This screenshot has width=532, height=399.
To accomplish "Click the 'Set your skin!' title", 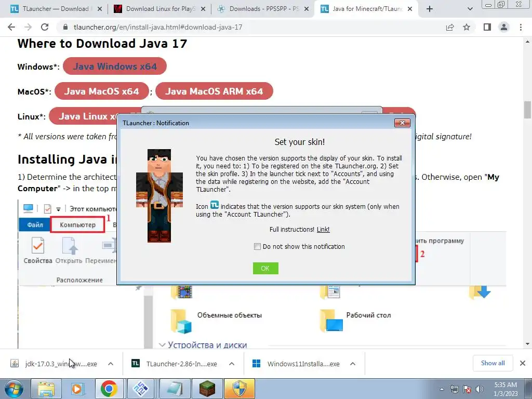I will tap(300, 142).
